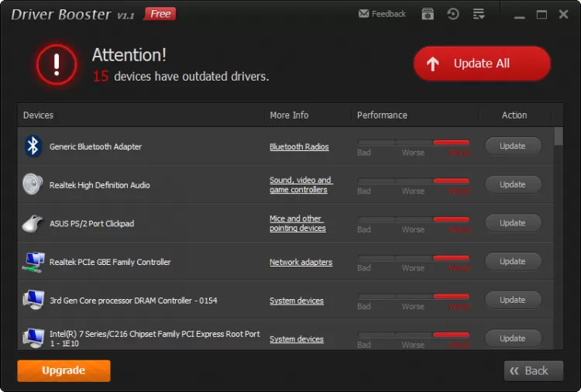Select the Realtek PCIe GBE Family Controller name

coord(110,263)
